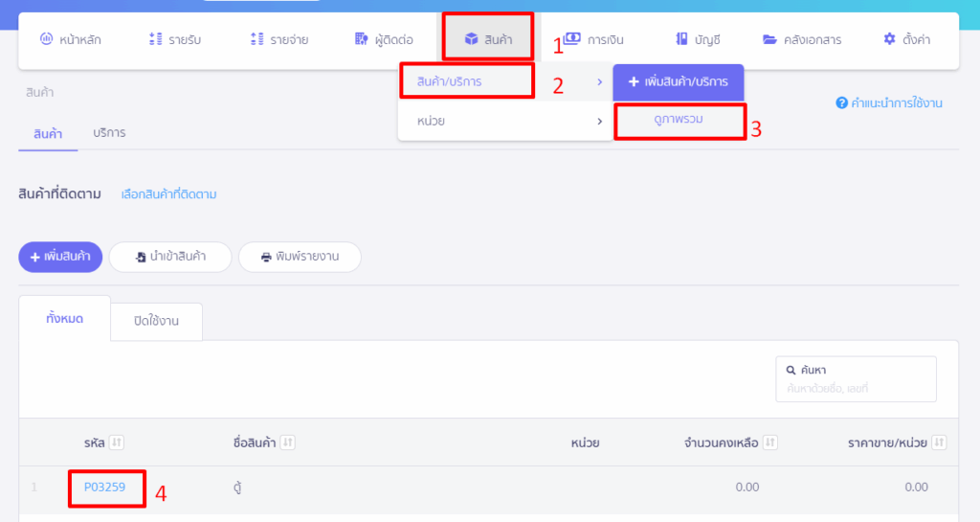Expand the หน่วย submenu chevron

tap(599, 122)
